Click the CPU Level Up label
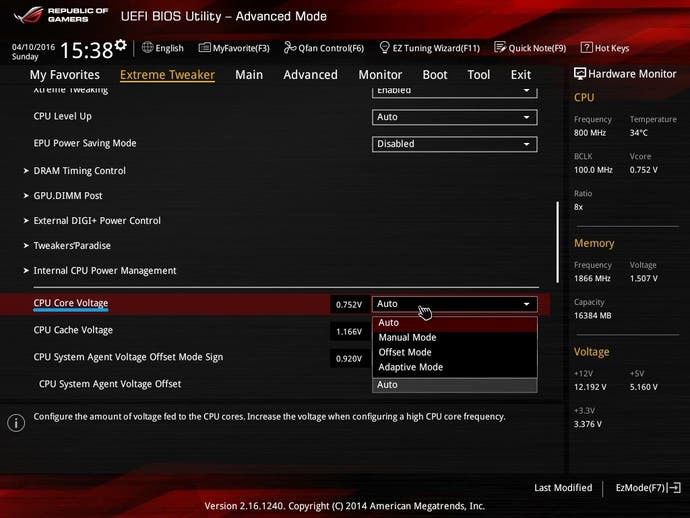The width and height of the screenshot is (690, 518). click(62, 117)
